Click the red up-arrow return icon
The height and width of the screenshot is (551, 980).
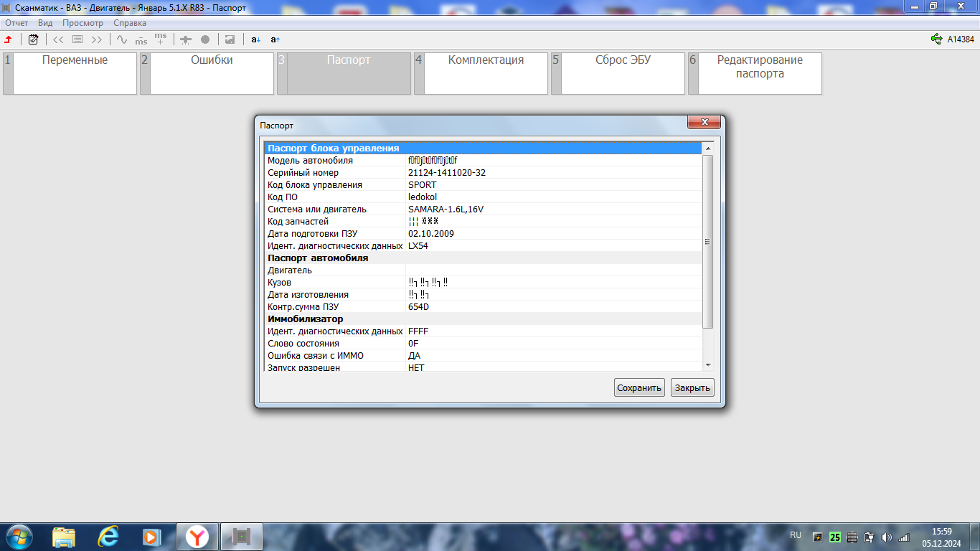pos(9,39)
